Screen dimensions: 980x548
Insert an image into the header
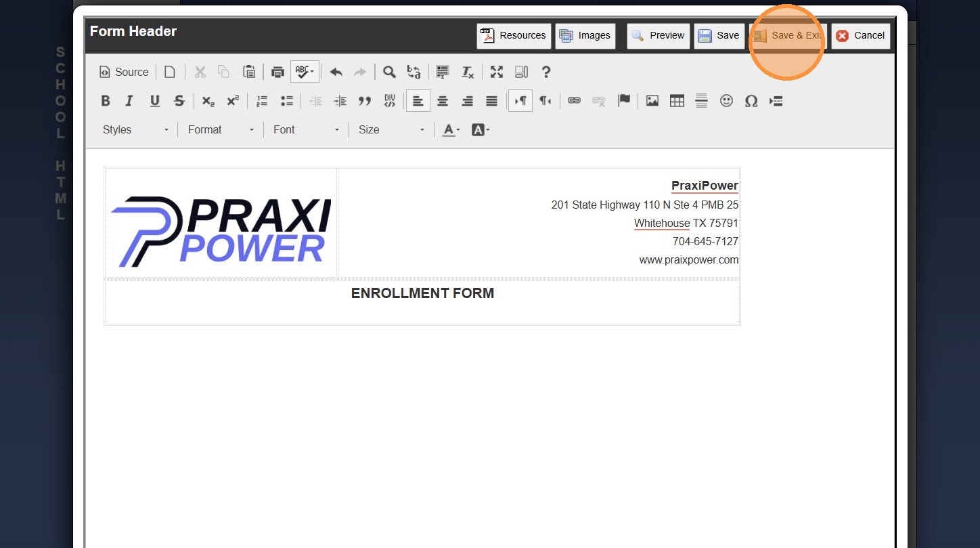pyautogui.click(x=652, y=101)
